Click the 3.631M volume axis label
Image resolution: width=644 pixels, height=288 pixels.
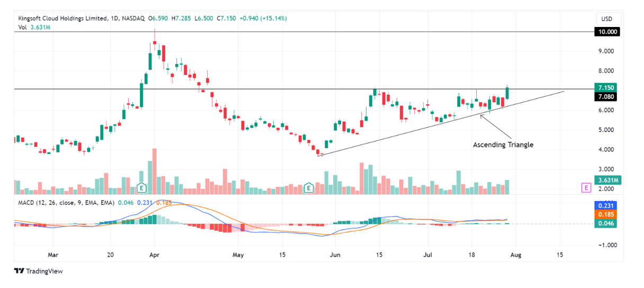tap(607, 180)
